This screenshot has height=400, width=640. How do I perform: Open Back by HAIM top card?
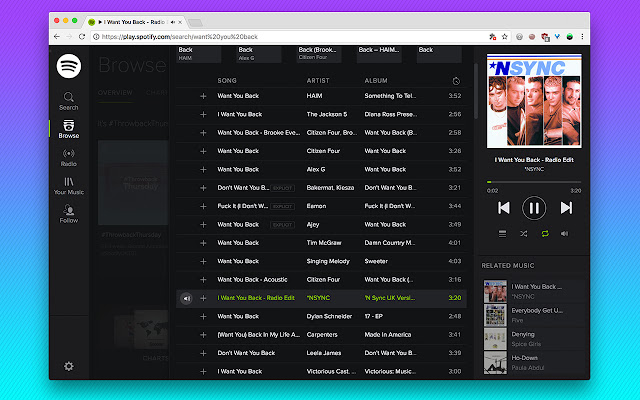pyautogui.click(x=199, y=54)
